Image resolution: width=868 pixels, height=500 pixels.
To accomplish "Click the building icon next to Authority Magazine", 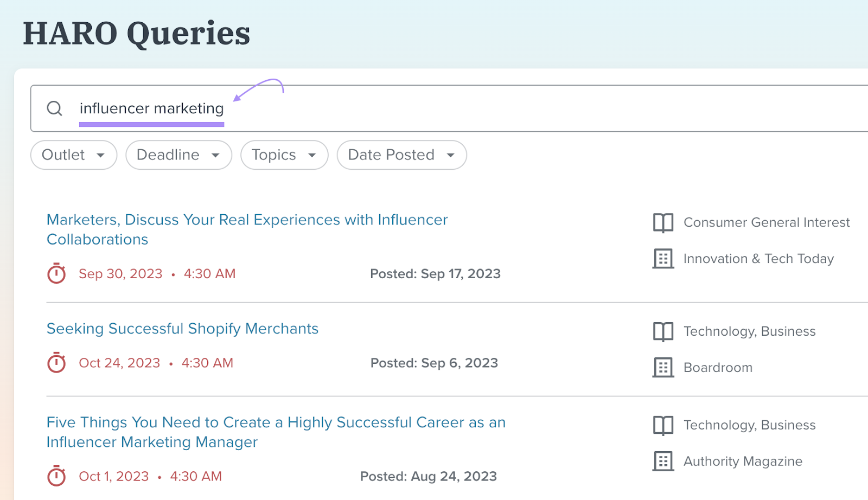I will (x=662, y=461).
